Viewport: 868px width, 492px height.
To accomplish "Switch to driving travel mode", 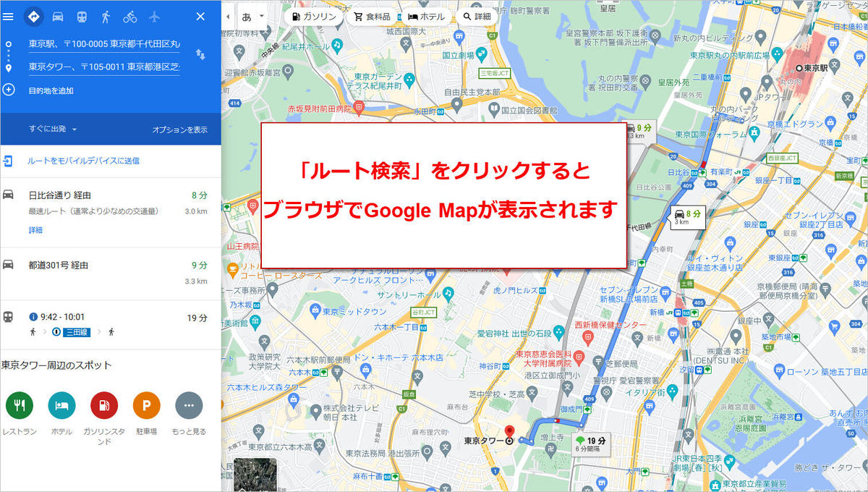I will (58, 16).
